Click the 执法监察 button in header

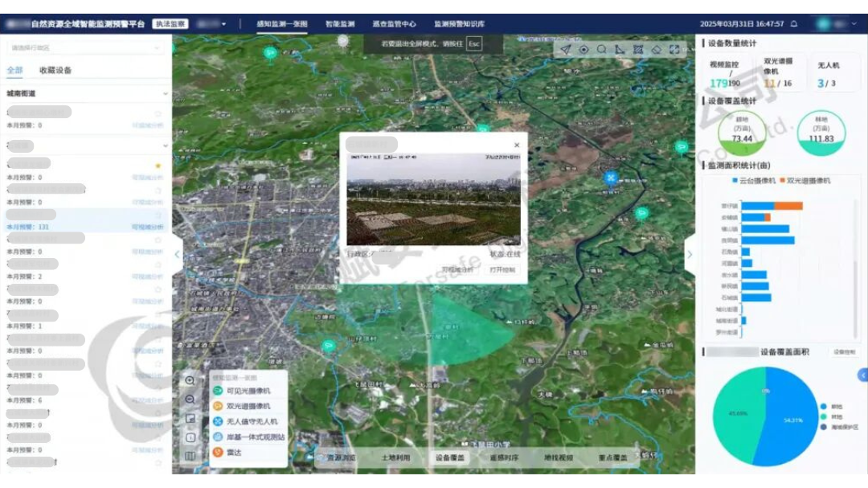click(x=170, y=24)
